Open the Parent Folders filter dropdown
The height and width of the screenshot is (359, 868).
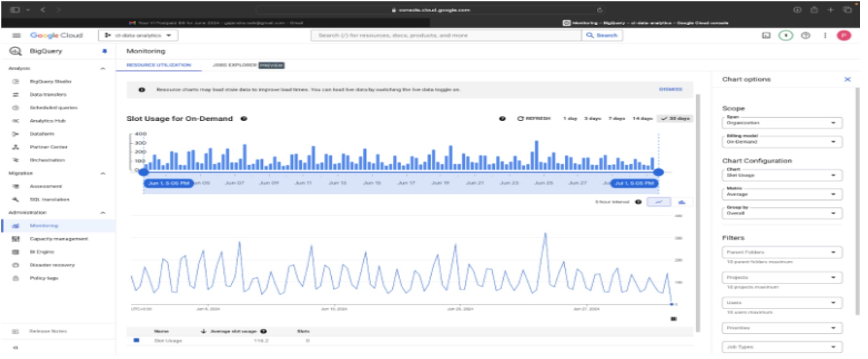pos(782,252)
